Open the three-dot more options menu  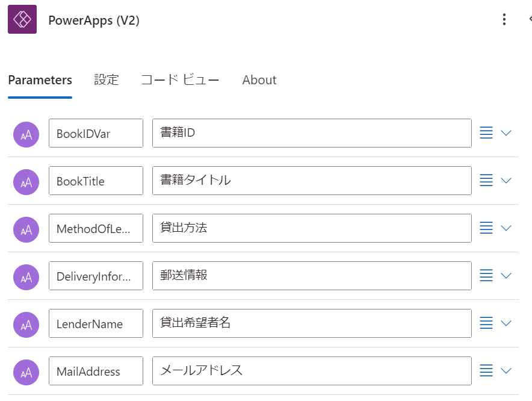point(504,19)
